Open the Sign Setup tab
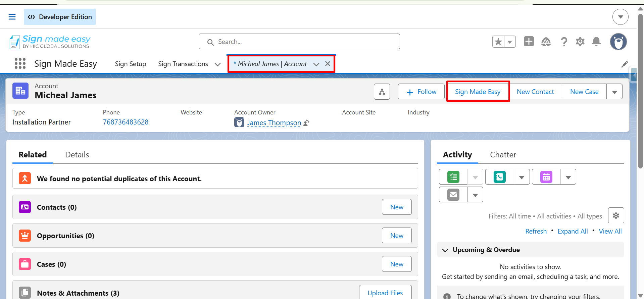644x299 pixels. (131, 64)
